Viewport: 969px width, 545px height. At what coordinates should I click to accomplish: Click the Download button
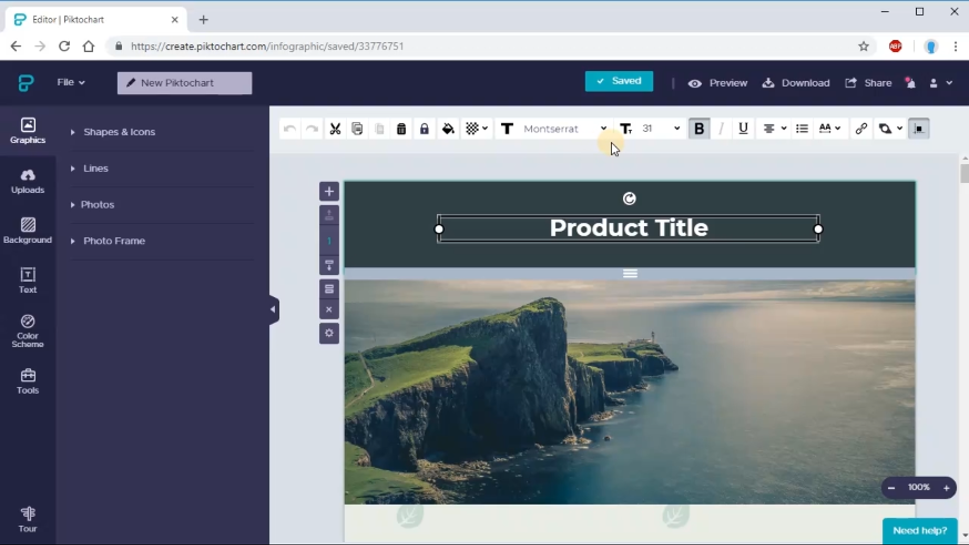pos(796,83)
